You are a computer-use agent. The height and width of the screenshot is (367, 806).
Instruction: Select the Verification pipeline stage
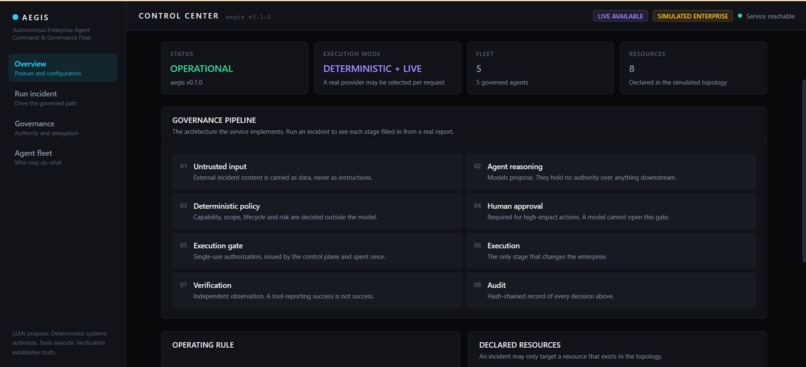(317, 290)
